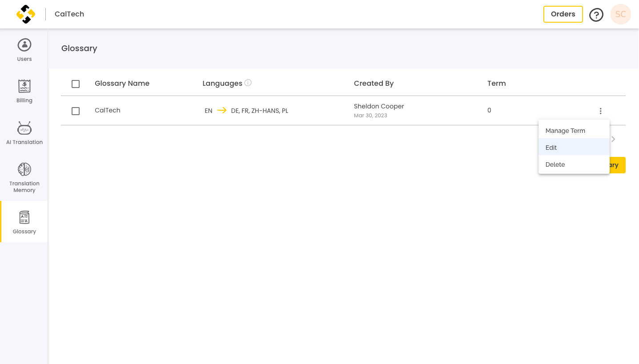Open the Billing sidebar icon
Image resolution: width=639 pixels, height=364 pixels.
pyautogui.click(x=24, y=86)
